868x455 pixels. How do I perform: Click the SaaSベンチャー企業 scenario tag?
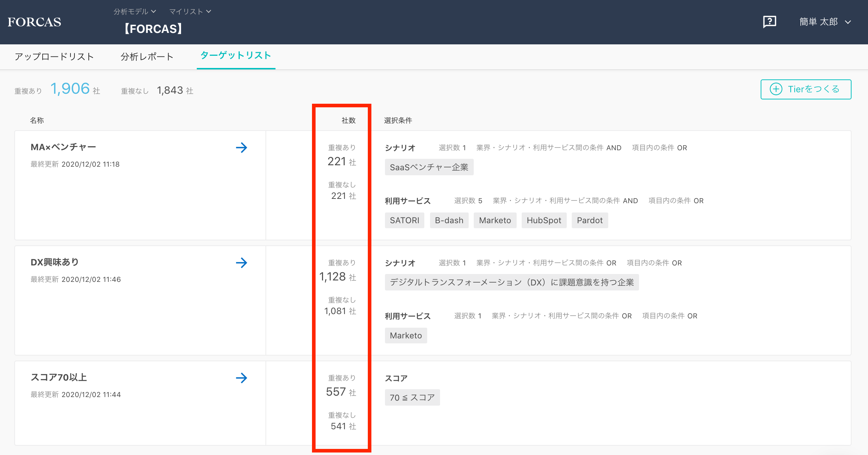[x=429, y=167]
